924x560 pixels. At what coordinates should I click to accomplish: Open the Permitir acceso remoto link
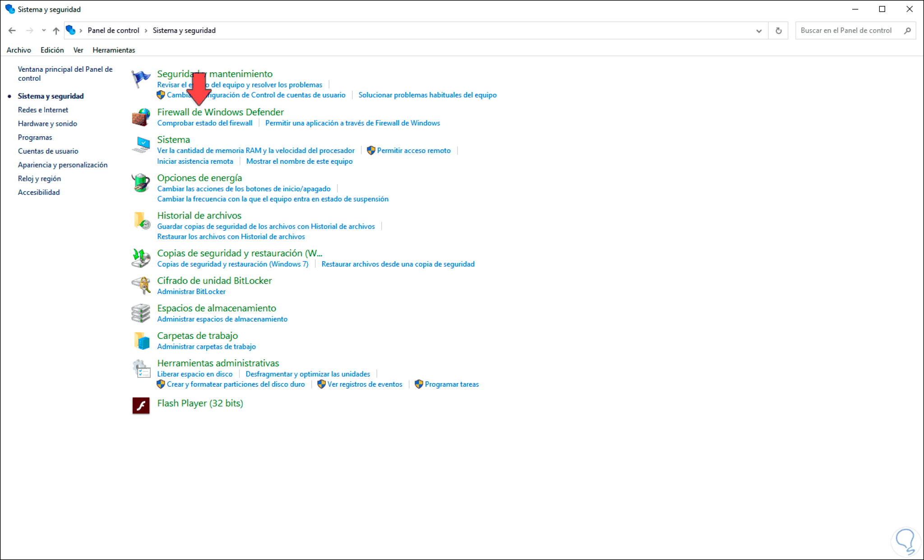point(413,150)
